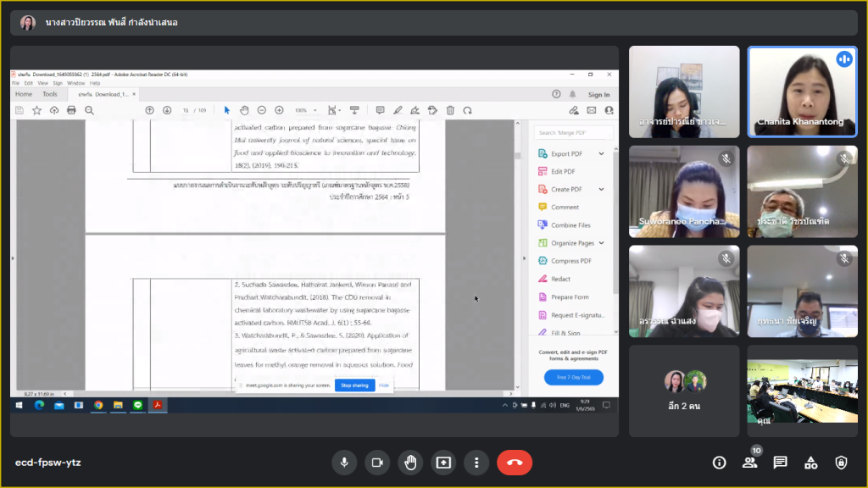Click the save file icon in Acrobat toolbar
Viewport: 868px width, 488px height.
(19, 111)
